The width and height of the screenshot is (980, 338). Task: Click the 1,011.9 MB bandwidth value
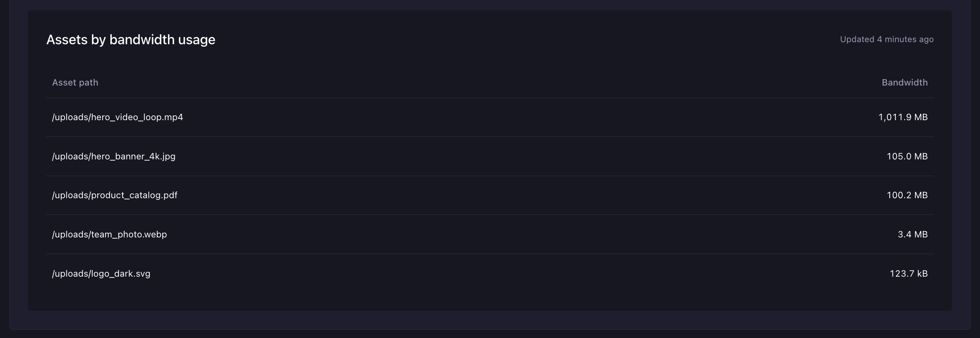coord(903,117)
